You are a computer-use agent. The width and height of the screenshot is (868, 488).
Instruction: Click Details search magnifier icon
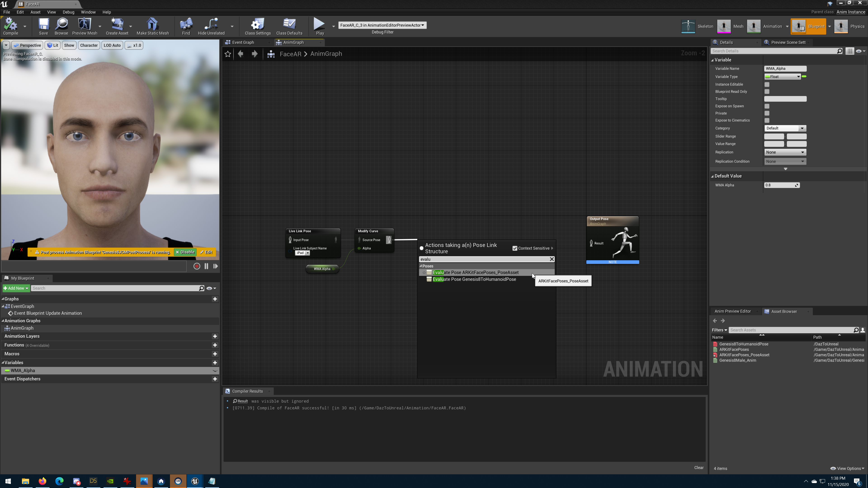pyautogui.click(x=839, y=51)
